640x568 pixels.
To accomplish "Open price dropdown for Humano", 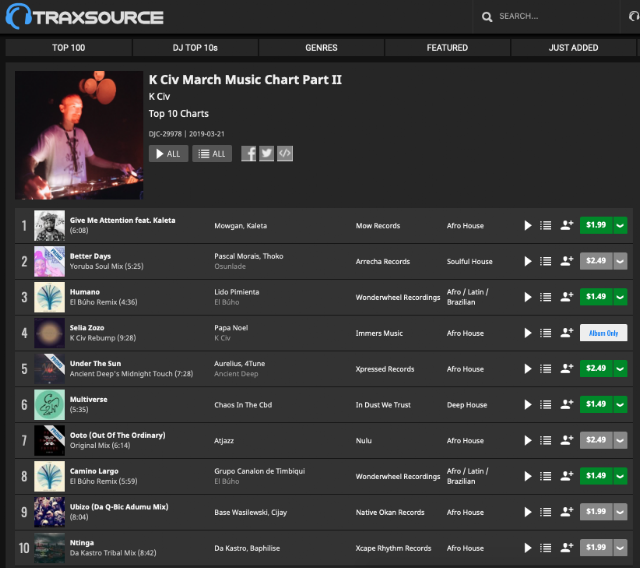I will (620, 297).
